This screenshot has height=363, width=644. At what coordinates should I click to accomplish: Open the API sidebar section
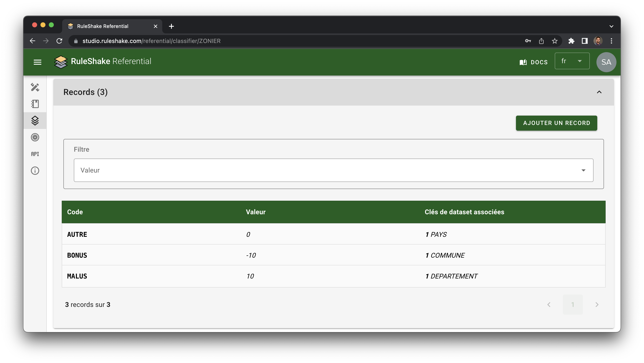[x=35, y=154]
